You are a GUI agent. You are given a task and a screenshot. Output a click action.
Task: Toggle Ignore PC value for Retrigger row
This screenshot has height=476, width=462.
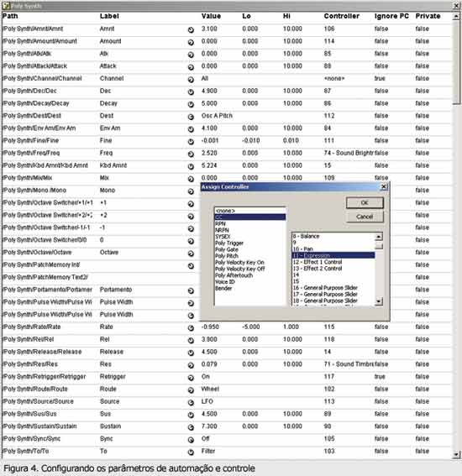(380, 376)
